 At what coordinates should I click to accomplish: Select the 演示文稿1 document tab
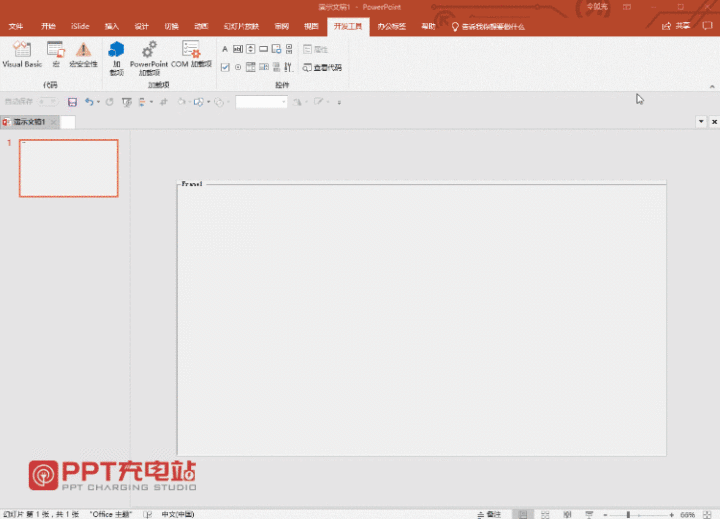click(28, 122)
